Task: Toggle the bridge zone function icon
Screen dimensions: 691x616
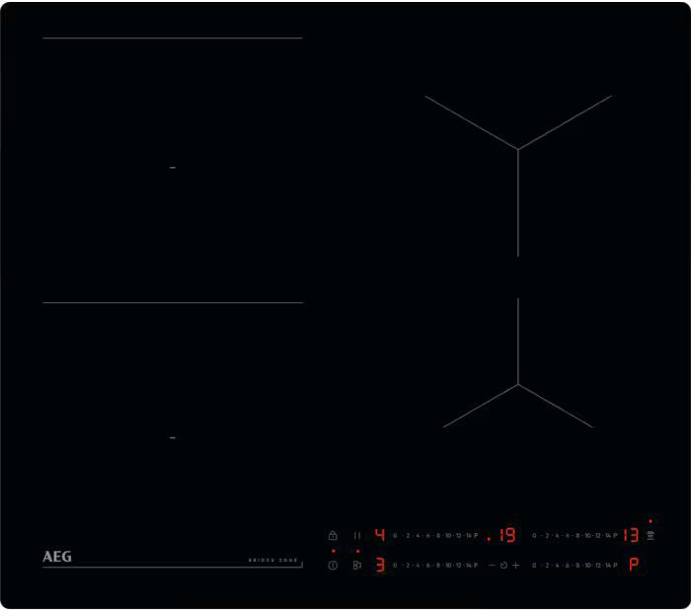Action: pos(356,566)
